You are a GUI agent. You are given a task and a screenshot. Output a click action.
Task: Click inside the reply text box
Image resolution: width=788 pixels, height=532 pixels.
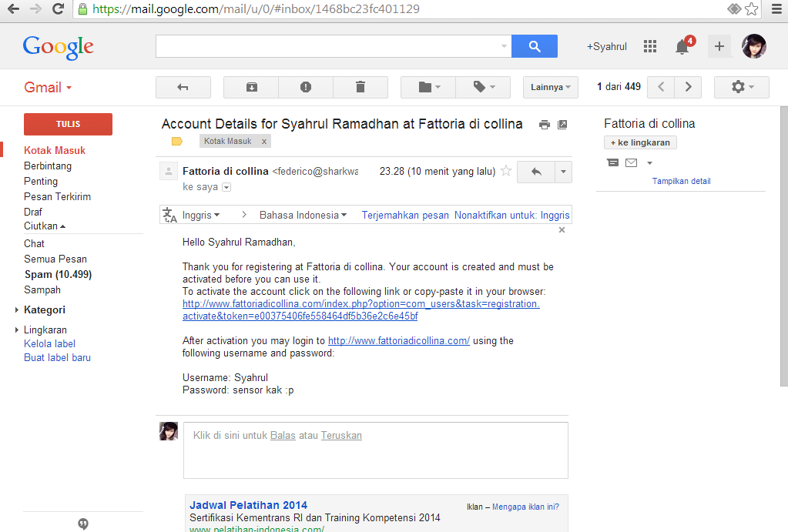(x=375, y=450)
